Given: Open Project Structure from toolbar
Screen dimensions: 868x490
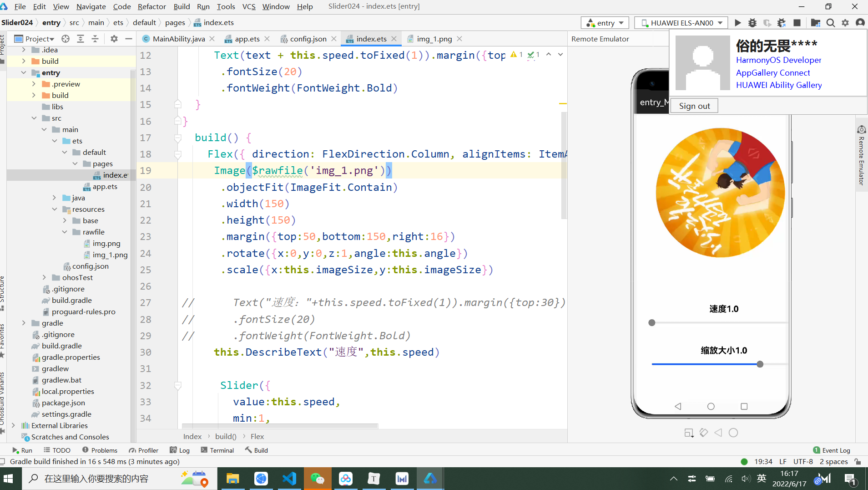Looking at the screenshot, I should 816,23.
